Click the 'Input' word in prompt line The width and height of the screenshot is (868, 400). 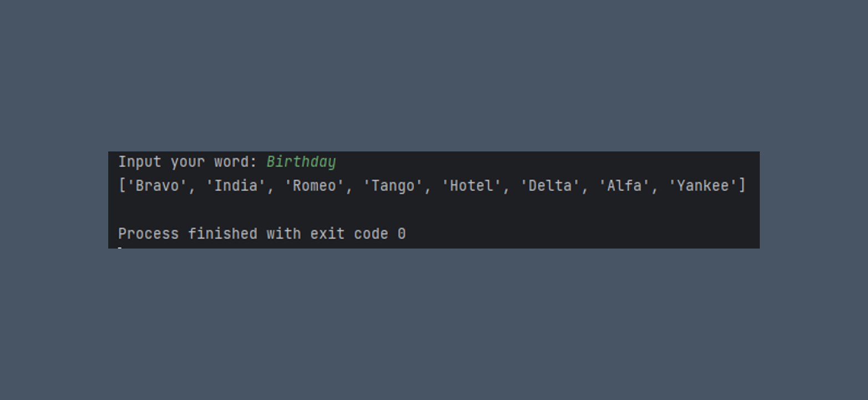140,163
